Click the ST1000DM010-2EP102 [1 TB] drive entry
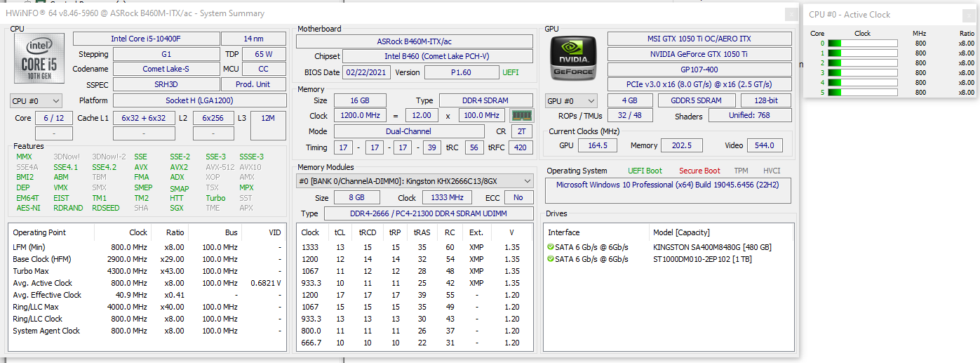Screen dimensions: 980x363 (702, 259)
